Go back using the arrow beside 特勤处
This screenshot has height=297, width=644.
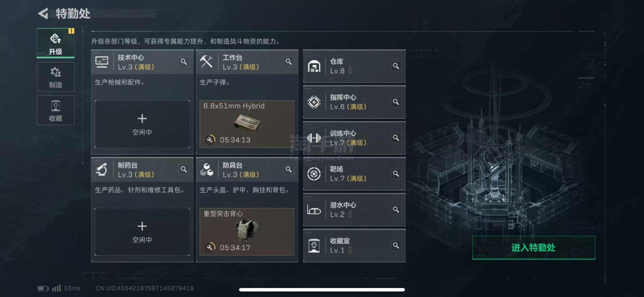coord(43,14)
